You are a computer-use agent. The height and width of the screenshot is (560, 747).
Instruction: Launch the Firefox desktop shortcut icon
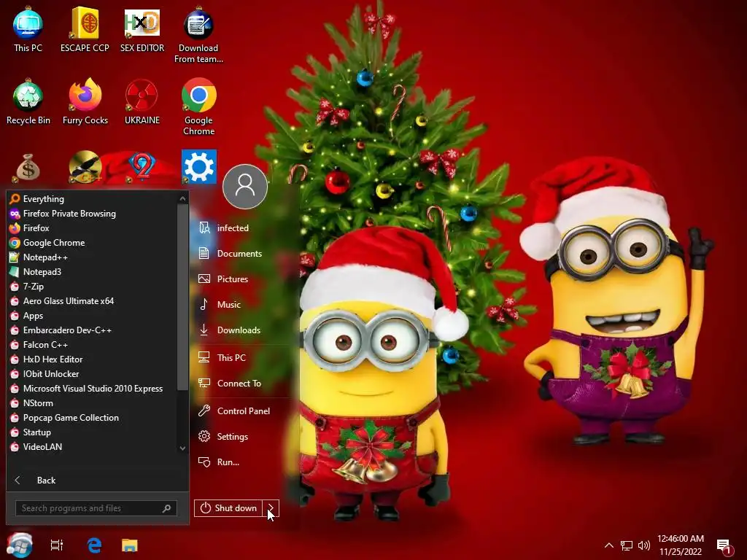click(85, 102)
